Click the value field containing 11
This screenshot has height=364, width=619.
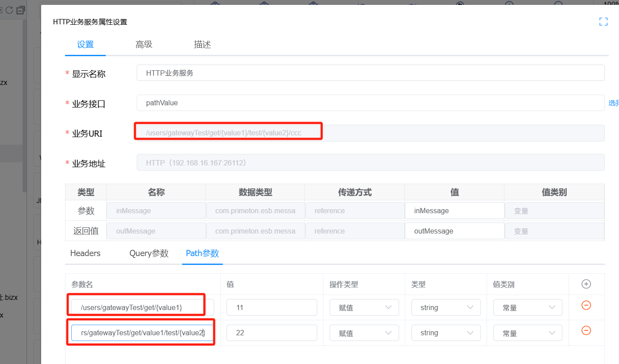point(271,307)
